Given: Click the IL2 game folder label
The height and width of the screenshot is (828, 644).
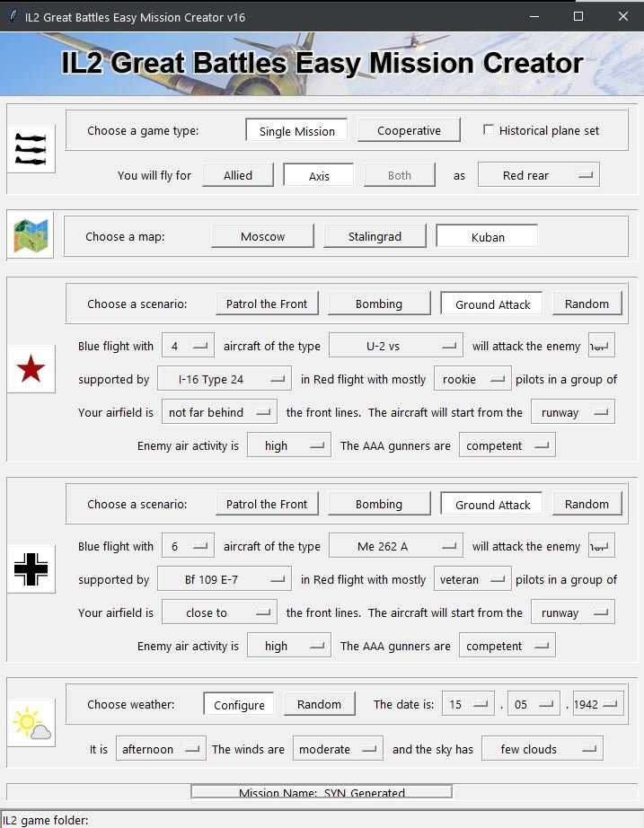Looking at the screenshot, I should [x=46, y=820].
